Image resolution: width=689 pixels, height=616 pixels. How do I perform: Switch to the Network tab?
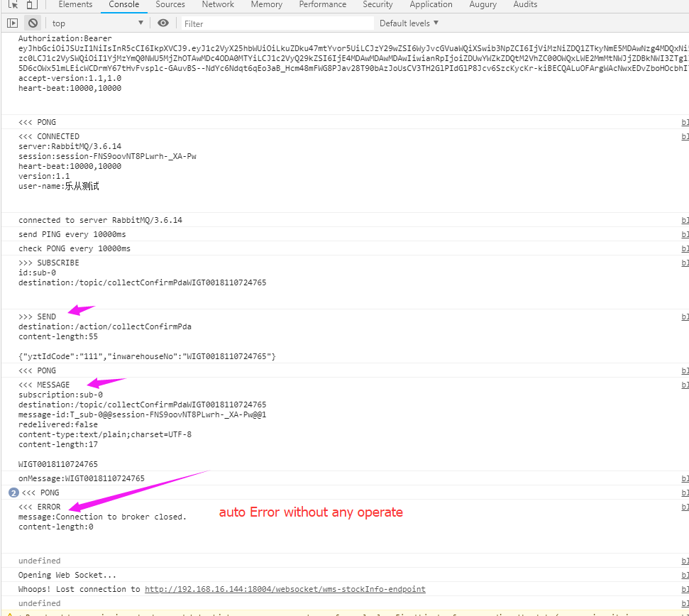point(217,5)
